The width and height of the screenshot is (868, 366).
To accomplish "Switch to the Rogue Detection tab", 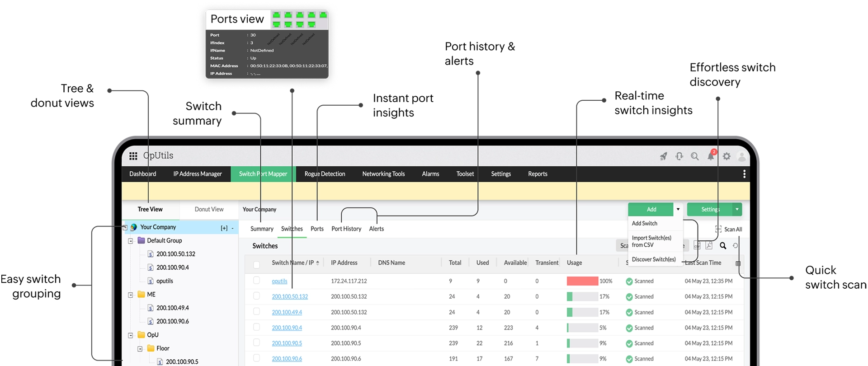I will pos(325,174).
